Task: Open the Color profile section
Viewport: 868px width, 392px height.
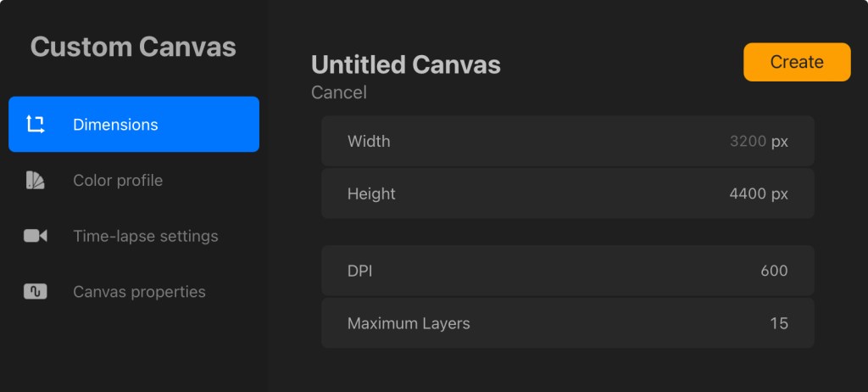Action: tap(118, 180)
